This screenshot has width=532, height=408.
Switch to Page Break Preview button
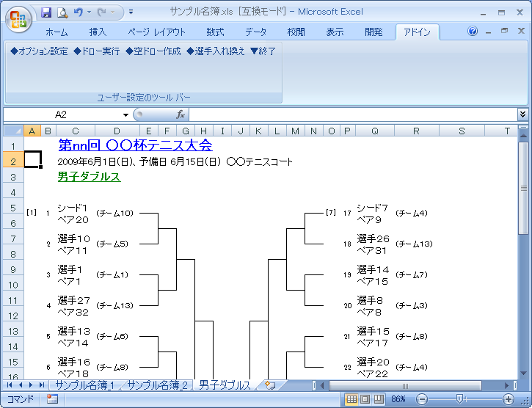[x=378, y=399]
